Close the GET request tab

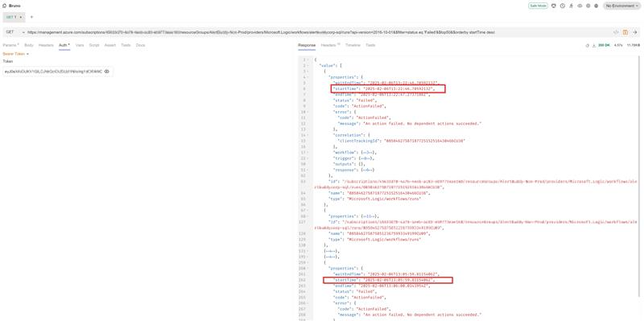click(x=21, y=17)
